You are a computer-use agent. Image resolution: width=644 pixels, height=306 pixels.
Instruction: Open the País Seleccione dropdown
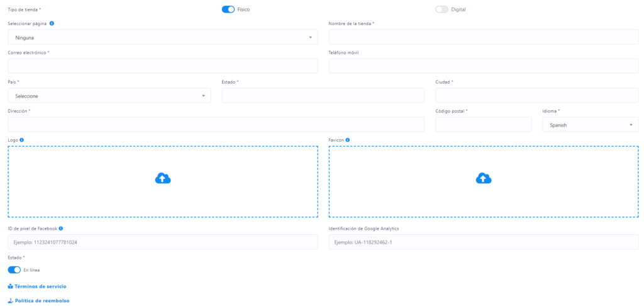pos(109,96)
